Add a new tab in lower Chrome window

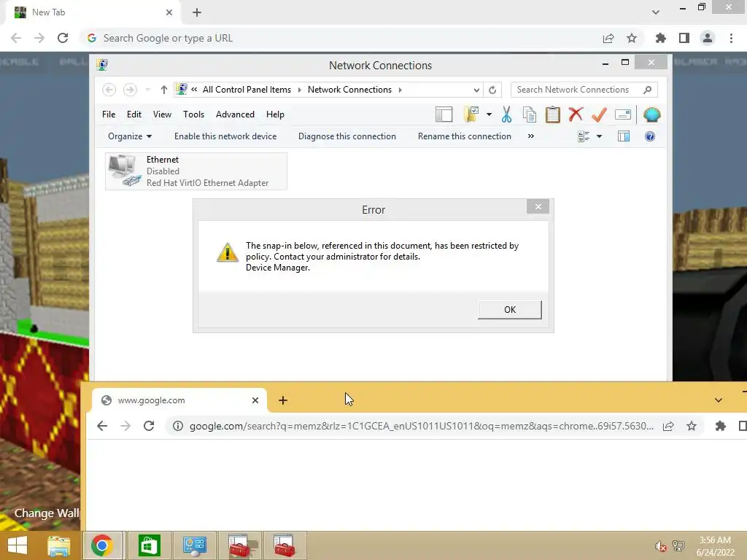click(283, 400)
